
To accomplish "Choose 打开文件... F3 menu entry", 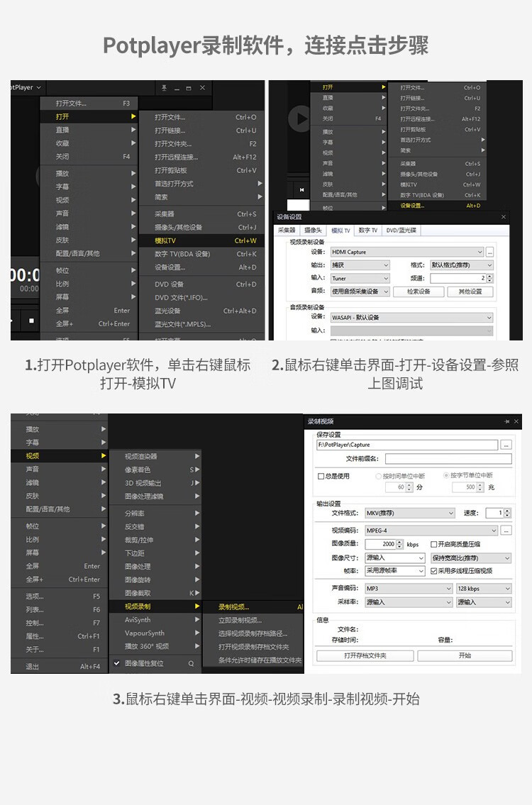I will point(89,104).
